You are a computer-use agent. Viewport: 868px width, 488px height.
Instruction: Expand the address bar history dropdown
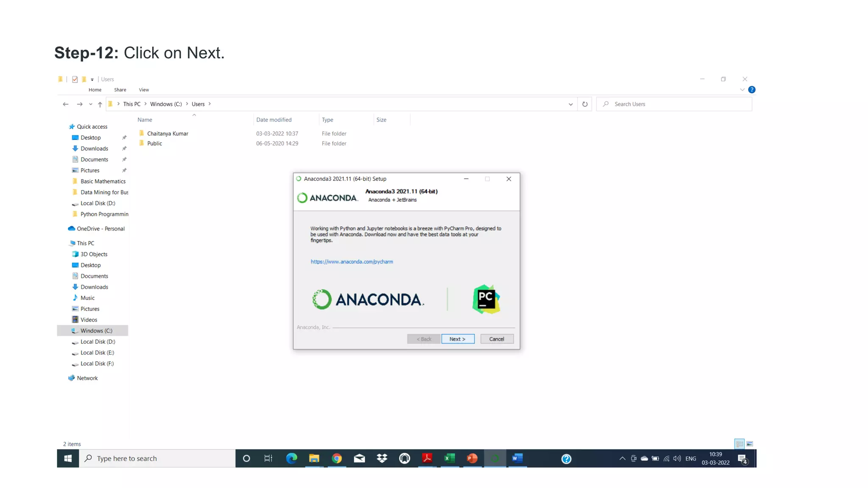(x=570, y=104)
